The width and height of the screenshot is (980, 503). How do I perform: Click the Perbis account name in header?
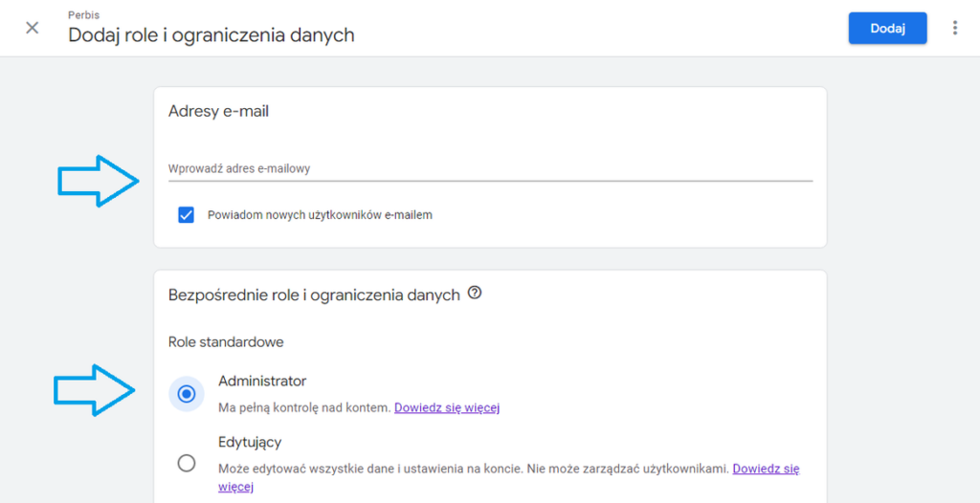[84, 14]
